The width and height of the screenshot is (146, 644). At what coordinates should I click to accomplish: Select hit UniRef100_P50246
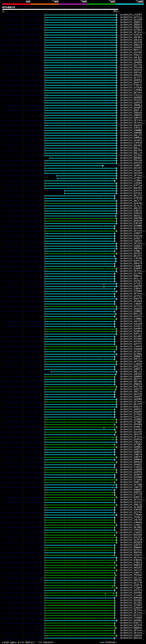click(131, 67)
